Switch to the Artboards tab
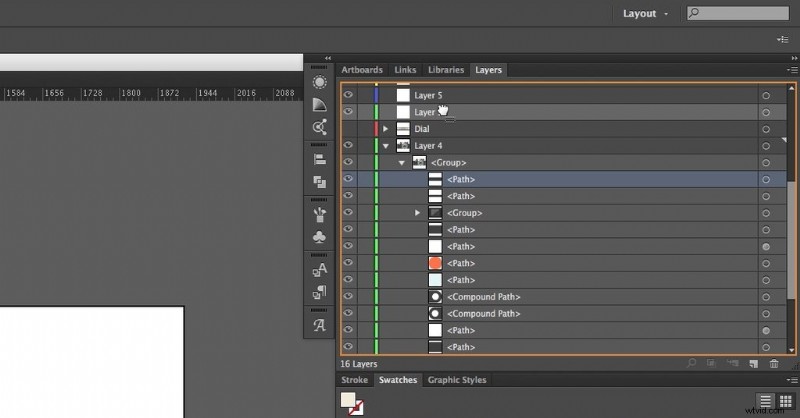This screenshot has width=800, height=418. [362, 70]
